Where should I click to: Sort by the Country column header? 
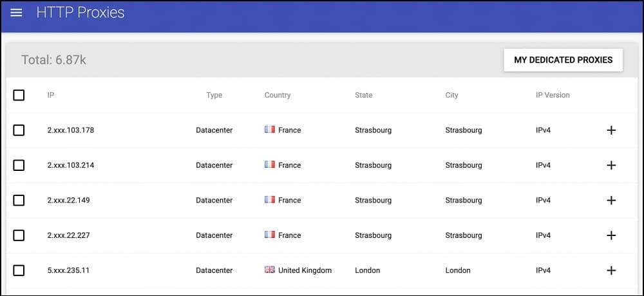(278, 95)
